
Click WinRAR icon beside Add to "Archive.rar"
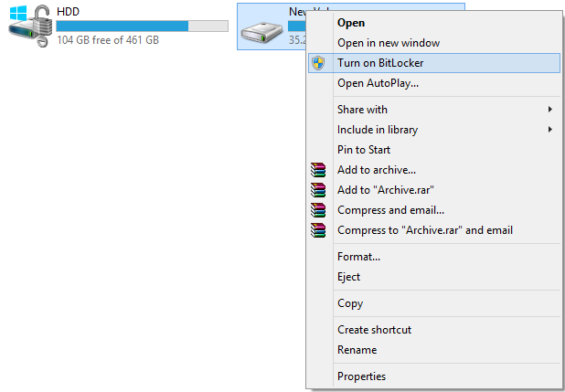click(x=318, y=190)
